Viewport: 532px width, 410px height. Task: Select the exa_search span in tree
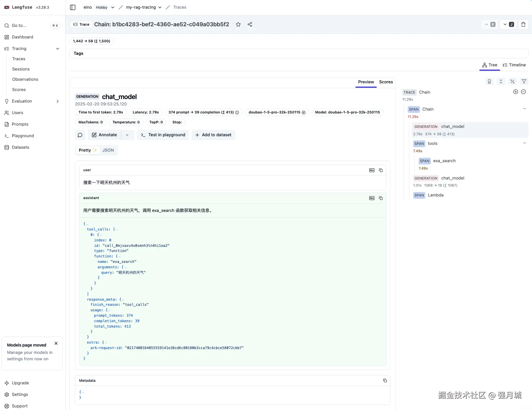click(444, 161)
